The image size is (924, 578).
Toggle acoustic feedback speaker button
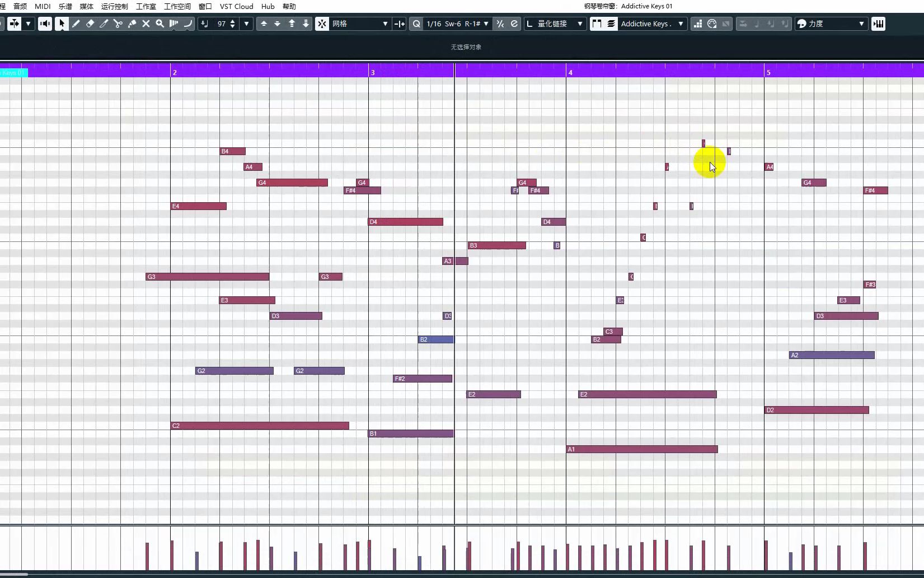pos(45,24)
